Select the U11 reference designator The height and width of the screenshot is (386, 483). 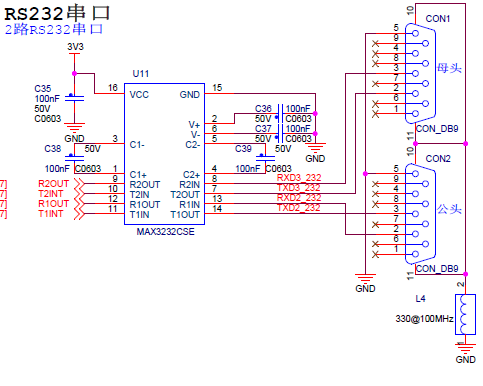coord(141,74)
